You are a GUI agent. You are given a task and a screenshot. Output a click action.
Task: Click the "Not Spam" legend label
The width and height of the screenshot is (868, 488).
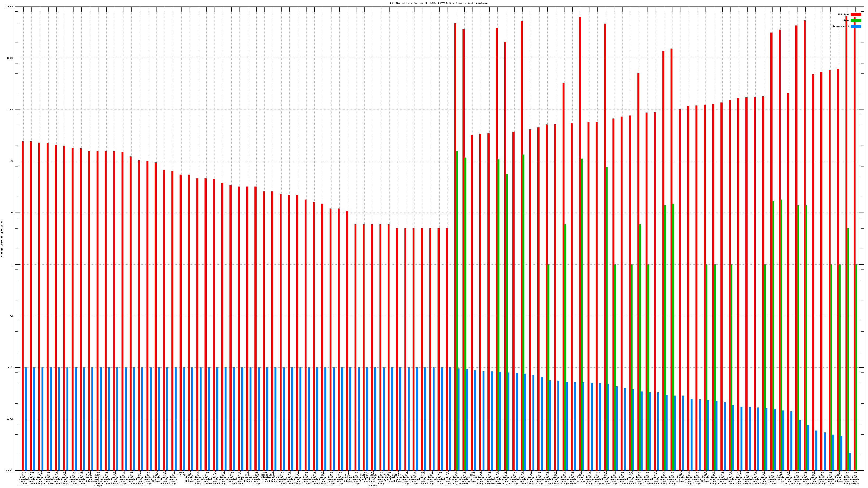tap(844, 14)
